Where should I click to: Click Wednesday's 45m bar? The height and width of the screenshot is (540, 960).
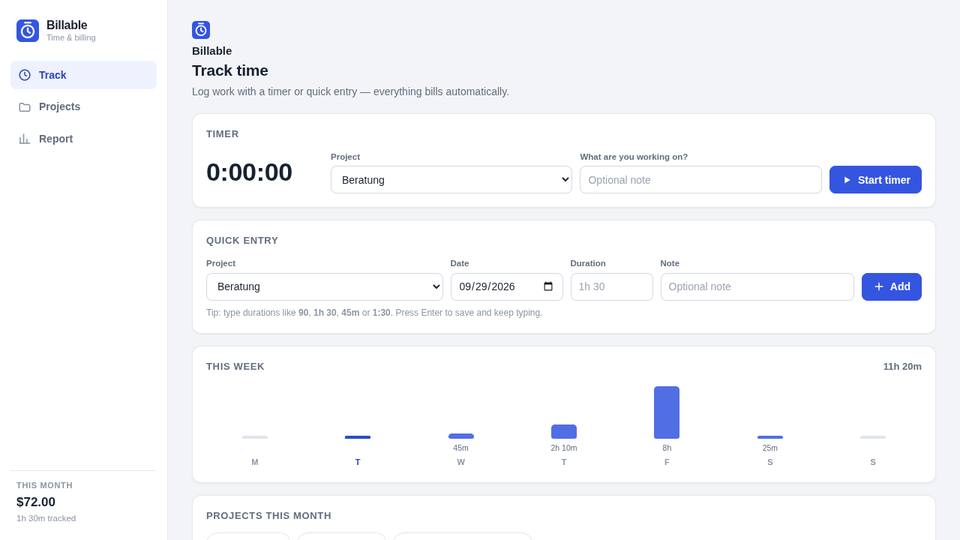(461, 436)
